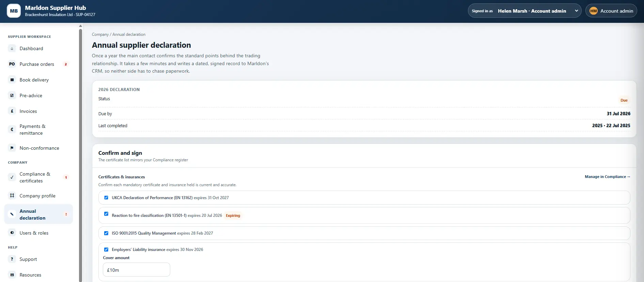Click the '2026 DECLARATION' label
The image size is (644, 282).
119,90
